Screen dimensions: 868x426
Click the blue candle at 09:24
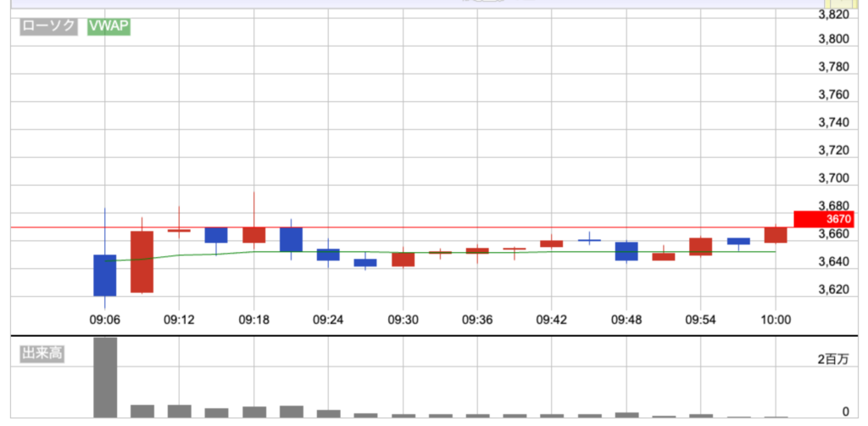[328, 255]
